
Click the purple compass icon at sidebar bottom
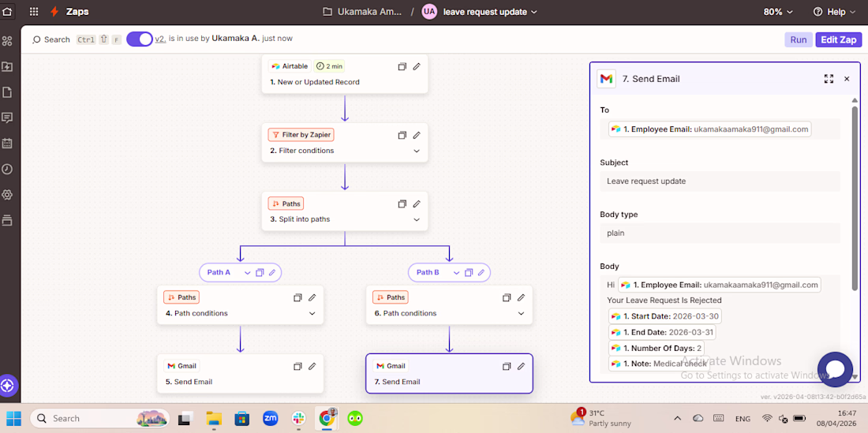pos(7,385)
